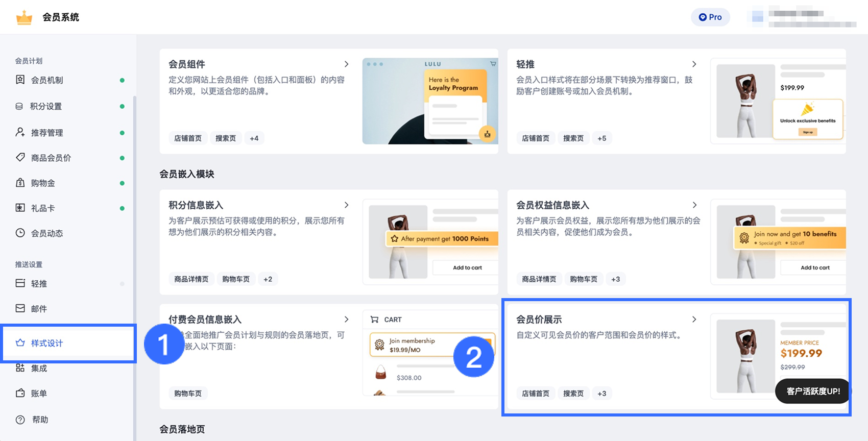Open the 付费会员信息嵌入 card title
Viewport: 868px width, 441px height.
[205, 320]
